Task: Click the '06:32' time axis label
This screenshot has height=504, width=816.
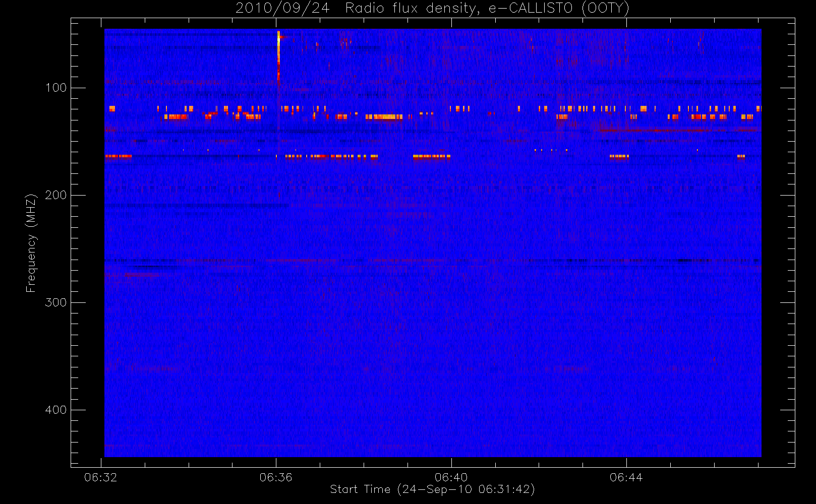Action: (100, 477)
